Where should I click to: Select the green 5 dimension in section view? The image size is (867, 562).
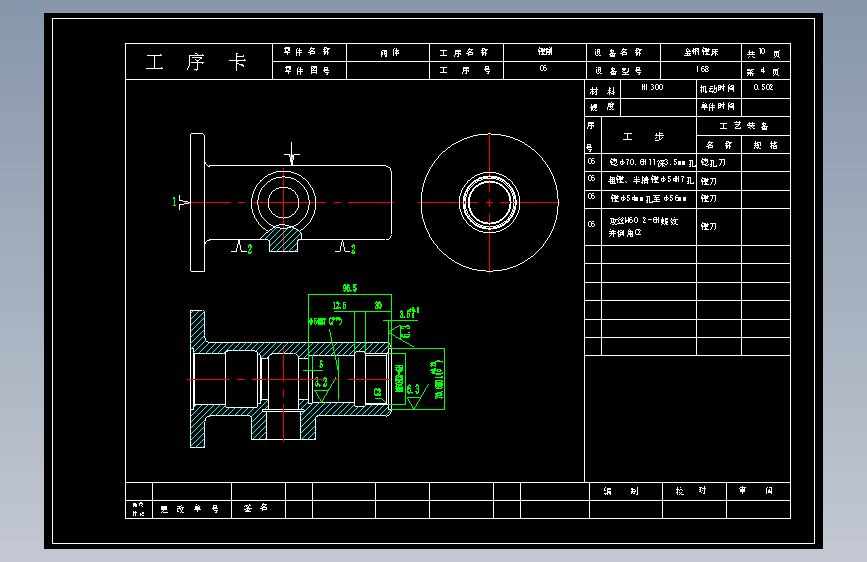(x=321, y=365)
